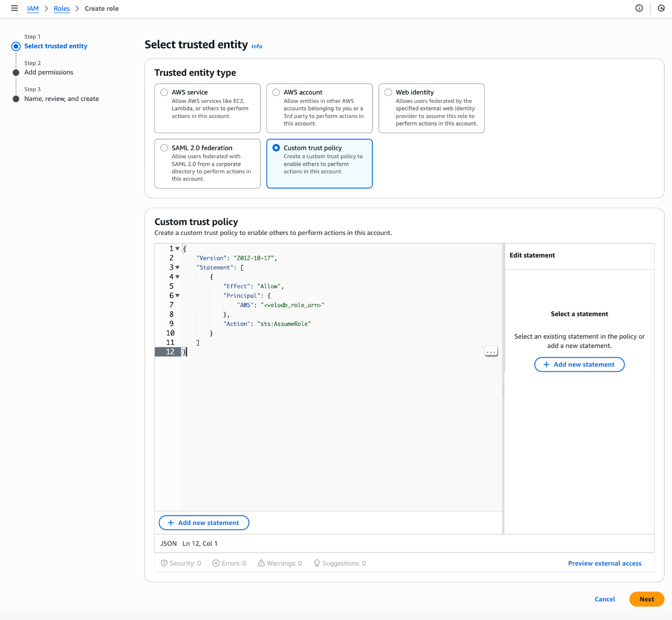Click Preview external access link
The width and height of the screenshot is (672, 620).
click(605, 563)
